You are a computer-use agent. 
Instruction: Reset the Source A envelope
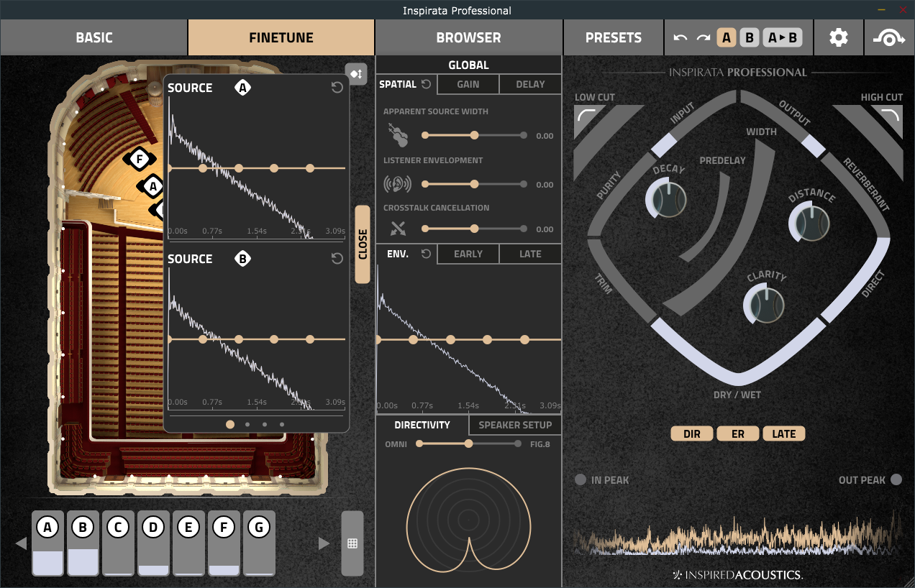coord(337,88)
